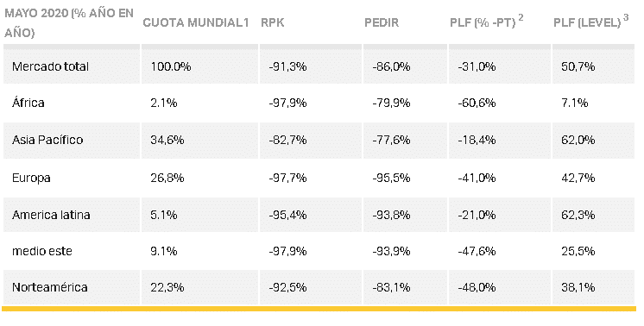This screenshot has height=326, width=644.
Task: Click medio este's PLF level 25,5%
Action: point(578,251)
